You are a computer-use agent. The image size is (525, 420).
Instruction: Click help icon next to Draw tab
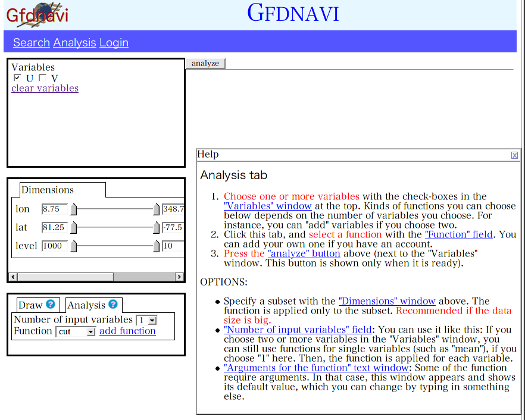click(51, 305)
